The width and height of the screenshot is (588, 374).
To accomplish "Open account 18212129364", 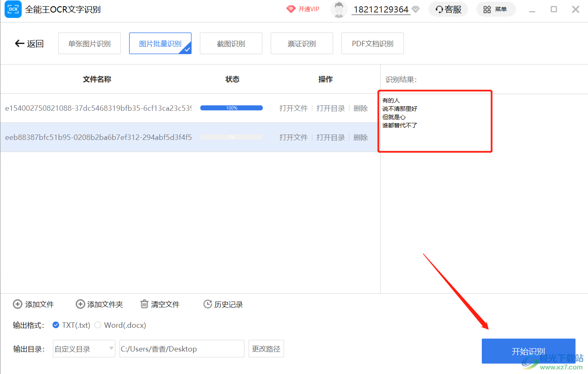I will pyautogui.click(x=381, y=10).
